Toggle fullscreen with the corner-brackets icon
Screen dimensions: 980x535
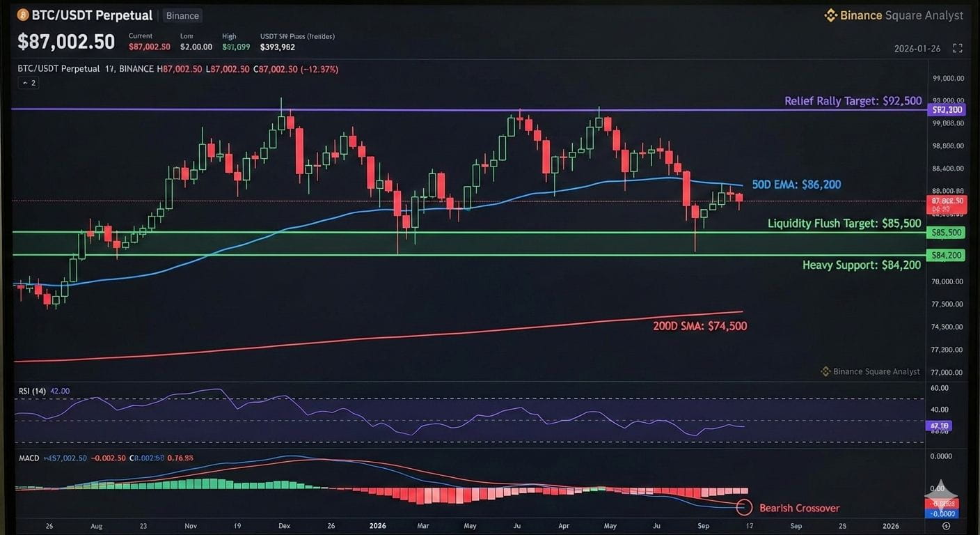958,48
